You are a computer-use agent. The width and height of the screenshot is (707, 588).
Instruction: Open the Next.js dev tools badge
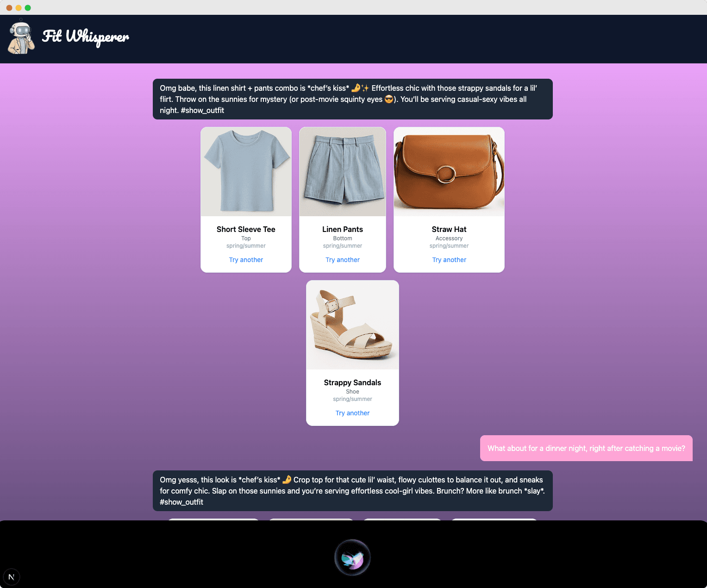12,577
